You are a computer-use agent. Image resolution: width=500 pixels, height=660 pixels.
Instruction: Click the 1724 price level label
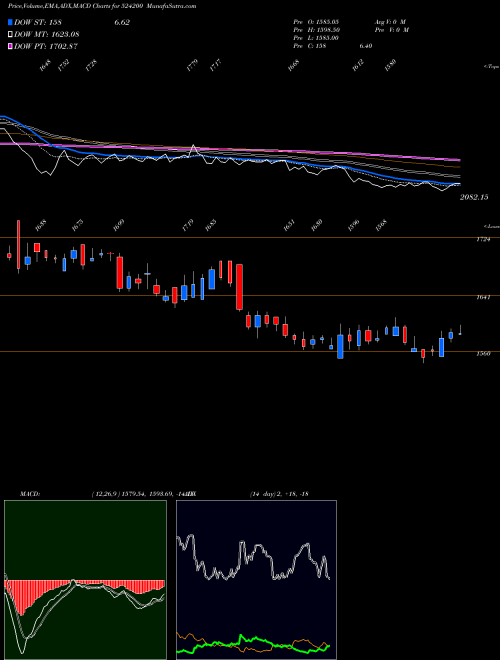point(483,240)
